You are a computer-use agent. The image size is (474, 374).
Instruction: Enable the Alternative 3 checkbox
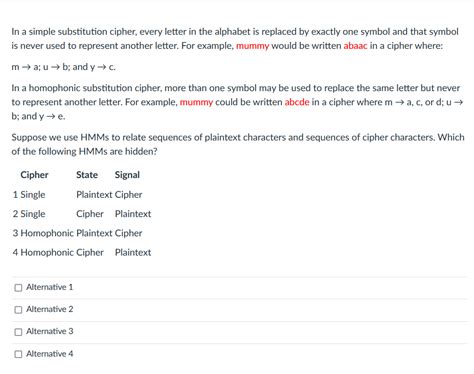coord(18,332)
